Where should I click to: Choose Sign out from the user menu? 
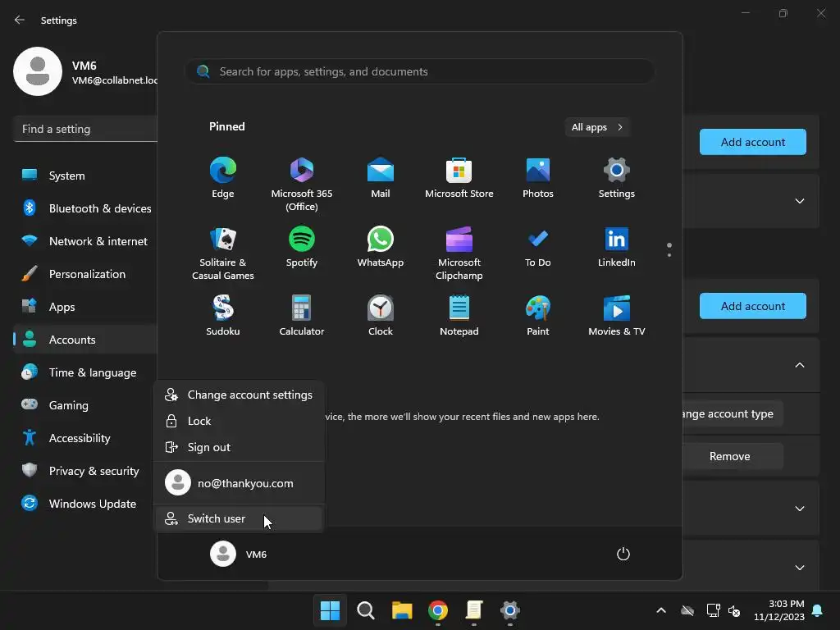click(239, 447)
